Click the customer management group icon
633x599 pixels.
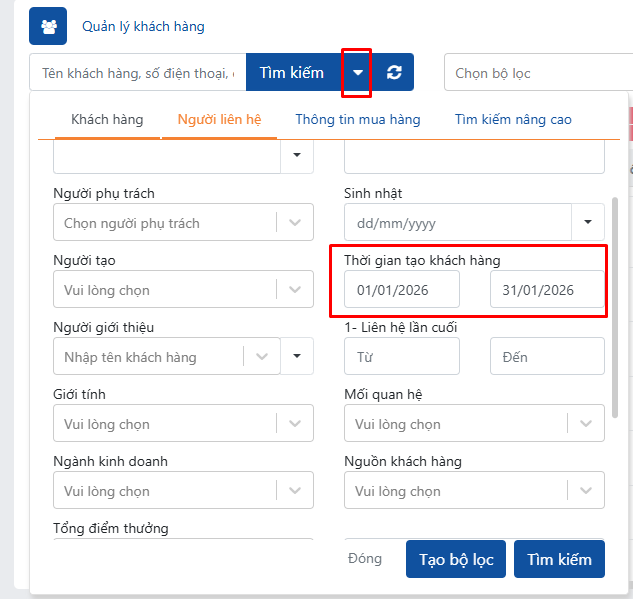coord(48,26)
